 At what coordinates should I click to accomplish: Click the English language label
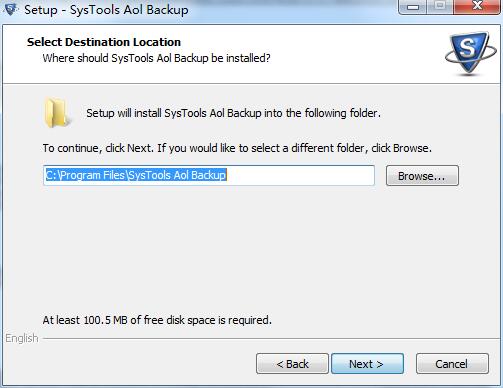point(22,338)
